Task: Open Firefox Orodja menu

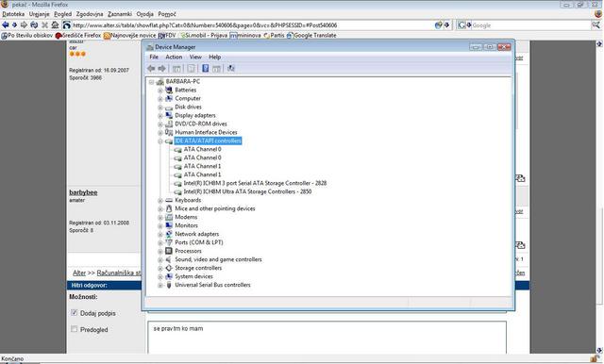Action: click(x=144, y=14)
